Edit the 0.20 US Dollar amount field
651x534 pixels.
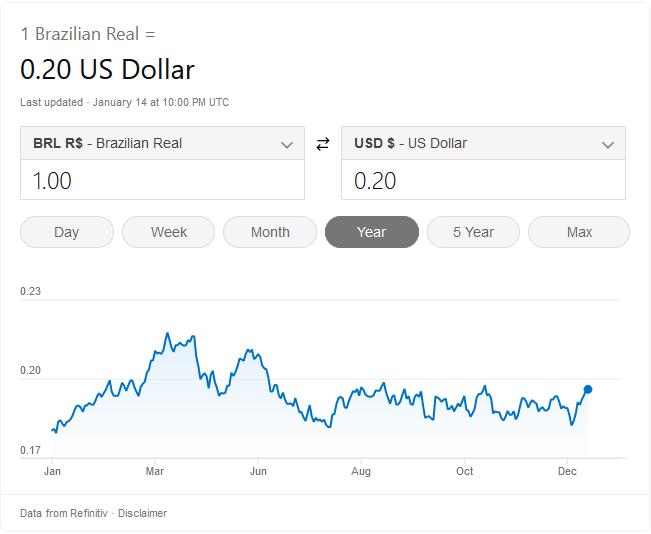coord(483,180)
